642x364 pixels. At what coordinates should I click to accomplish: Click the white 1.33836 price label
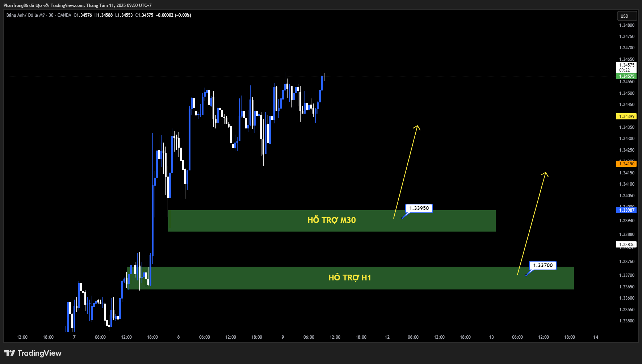[x=626, y=245]
